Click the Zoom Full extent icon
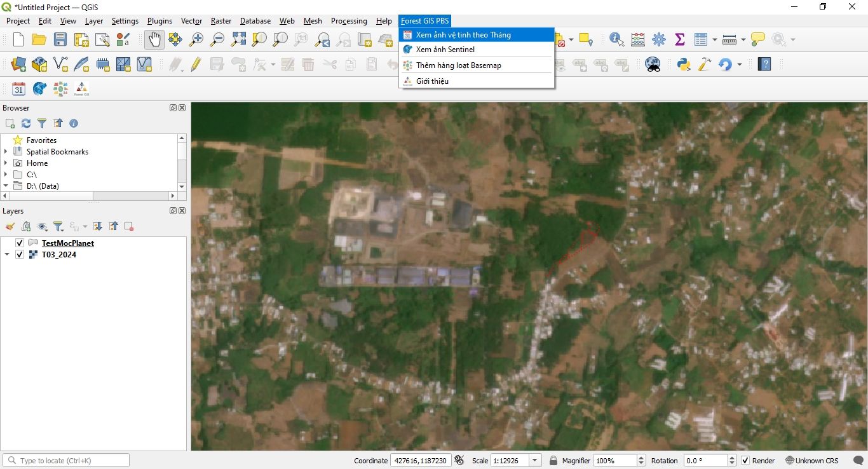This screenshot has height=469, width=868. coord(238,39)
